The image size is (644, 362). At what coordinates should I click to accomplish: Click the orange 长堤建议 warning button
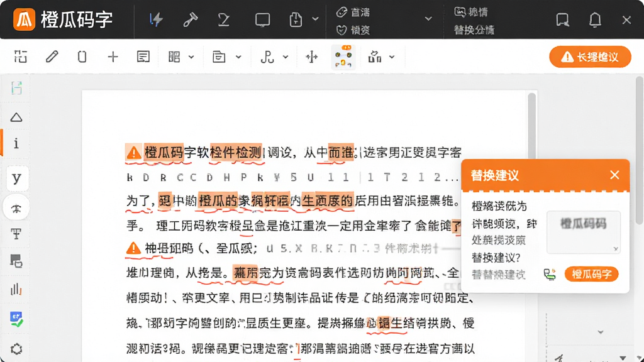coord(590,57)
